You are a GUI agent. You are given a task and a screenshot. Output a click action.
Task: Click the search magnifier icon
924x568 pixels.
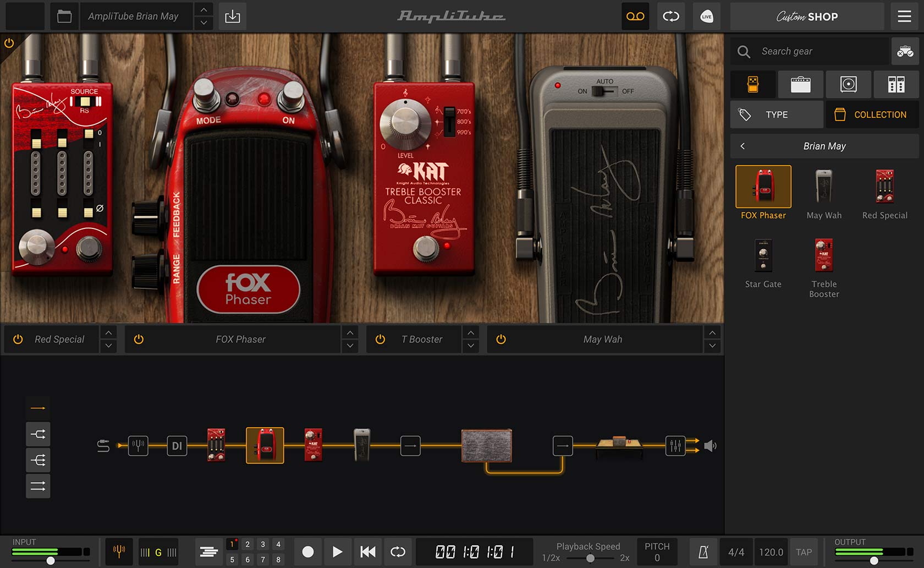tap(744, 52)
